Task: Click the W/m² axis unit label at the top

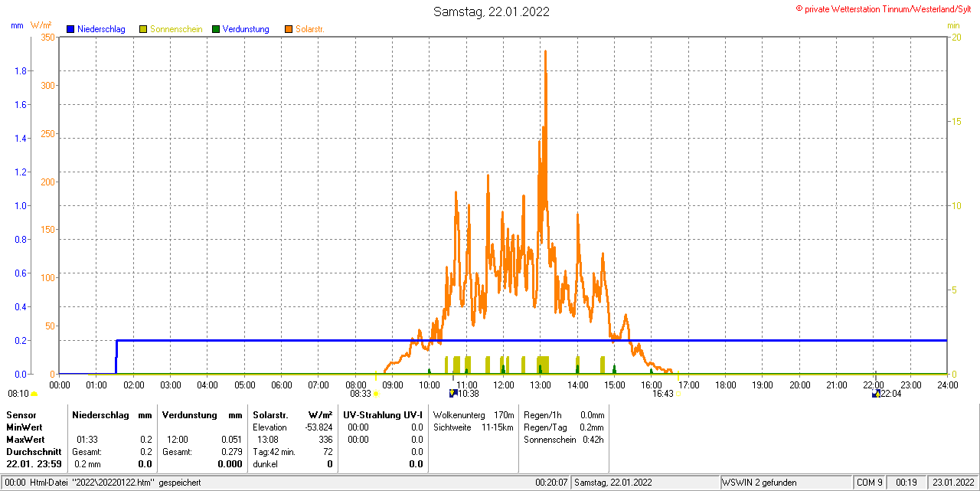Action: click(41, 25)
